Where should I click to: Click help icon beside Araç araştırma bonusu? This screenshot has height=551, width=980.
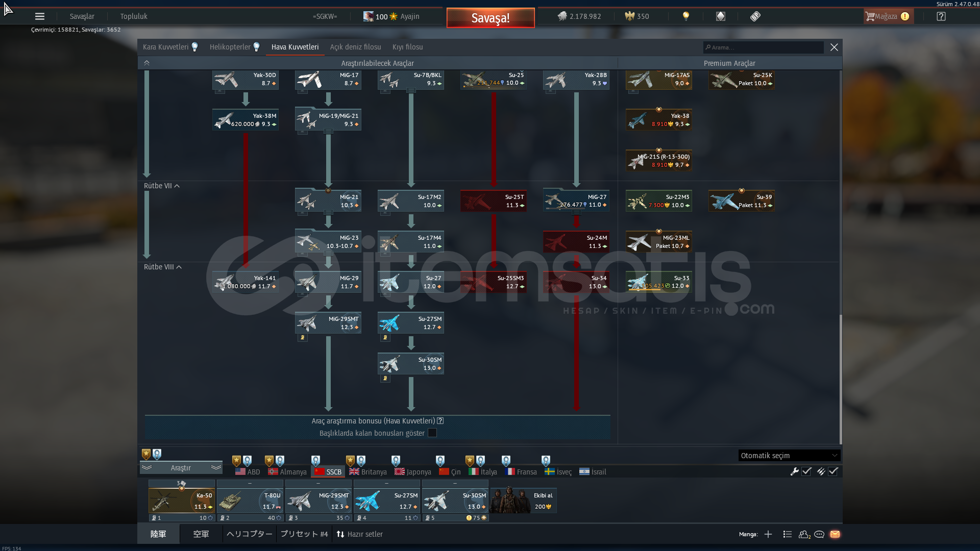click(x=440, y=421)
